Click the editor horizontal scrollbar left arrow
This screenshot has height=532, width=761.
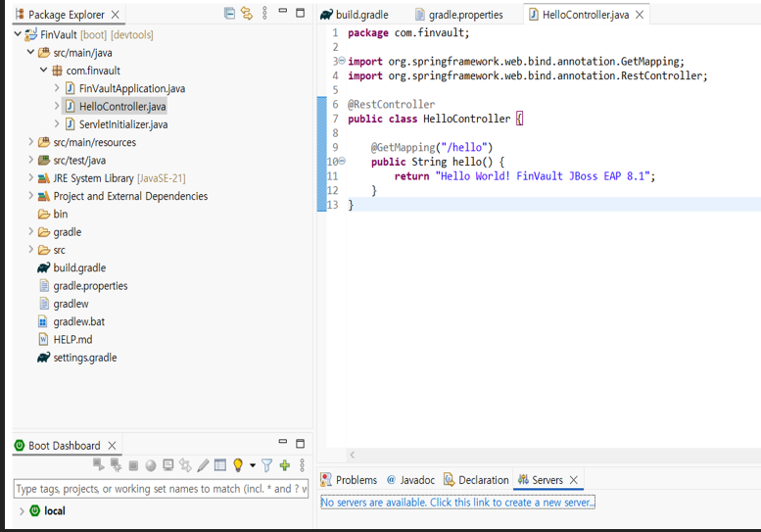[x=353, y=455]
